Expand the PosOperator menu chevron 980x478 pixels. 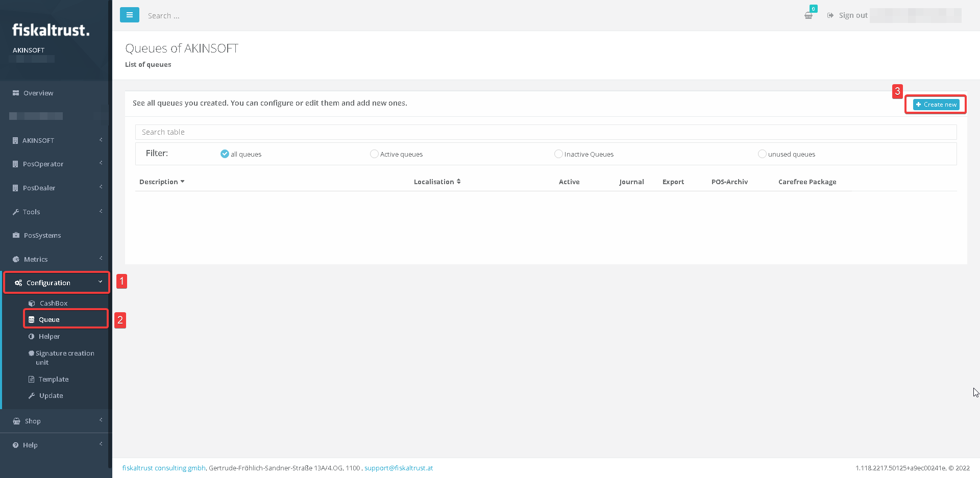pyautogui.click(x=101, y=163)
